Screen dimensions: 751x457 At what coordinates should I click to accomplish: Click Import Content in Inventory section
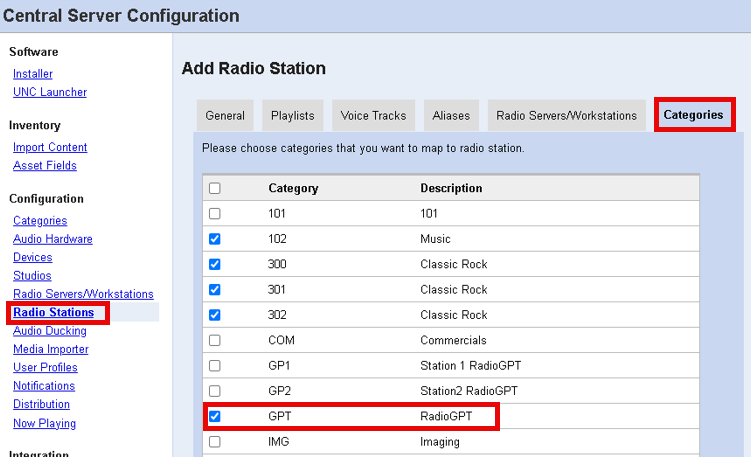click(x=50, y=148)
